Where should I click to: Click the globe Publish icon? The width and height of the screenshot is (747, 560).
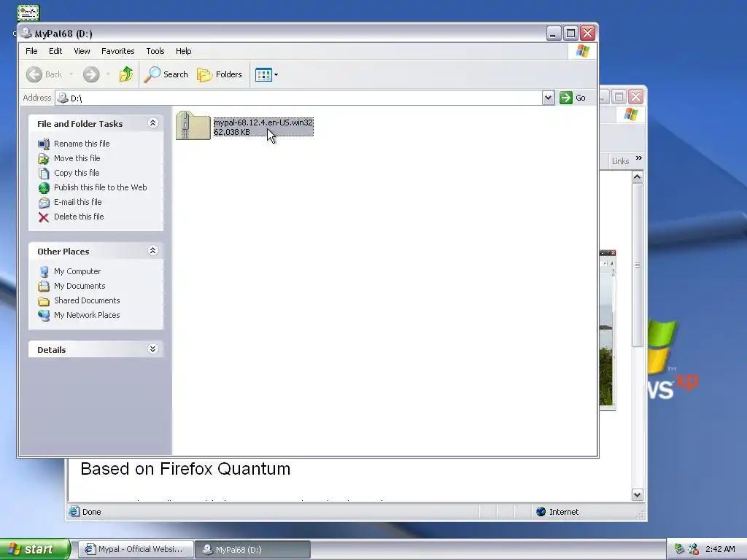point(43,187)
